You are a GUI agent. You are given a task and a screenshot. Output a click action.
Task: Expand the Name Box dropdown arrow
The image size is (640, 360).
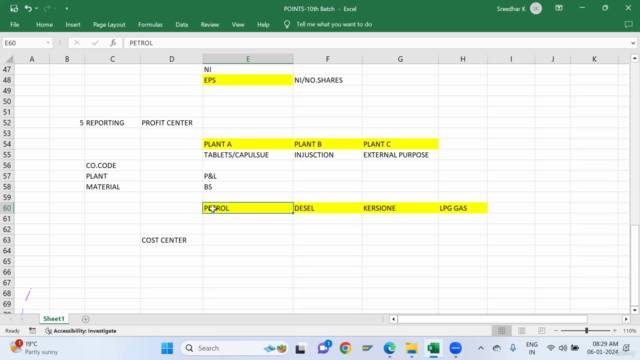[48, 43]
